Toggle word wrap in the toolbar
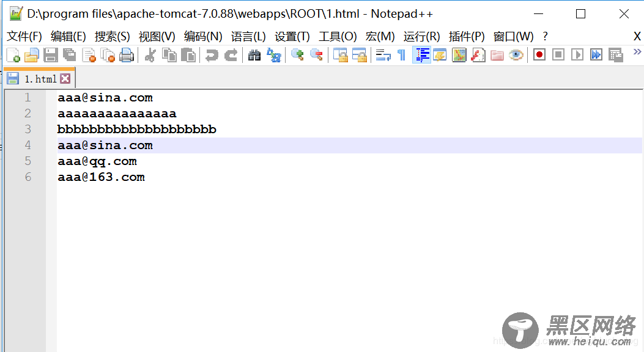 [383, 55]
